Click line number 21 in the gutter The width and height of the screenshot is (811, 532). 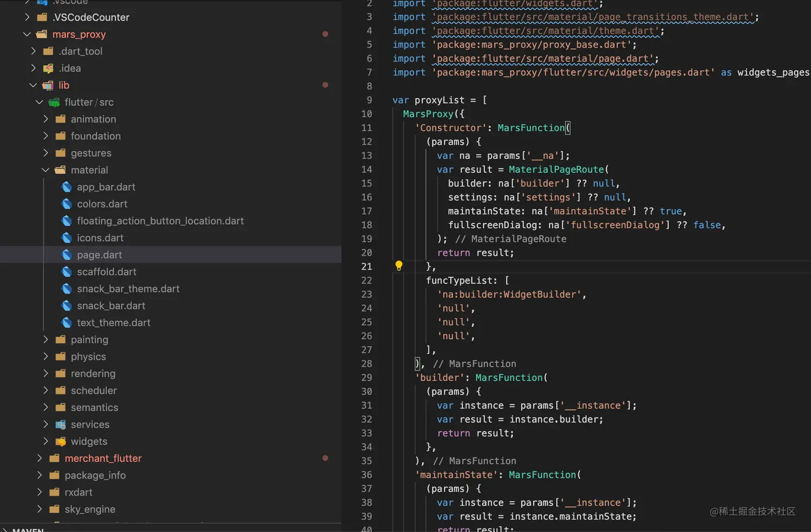tap(366, 267)
